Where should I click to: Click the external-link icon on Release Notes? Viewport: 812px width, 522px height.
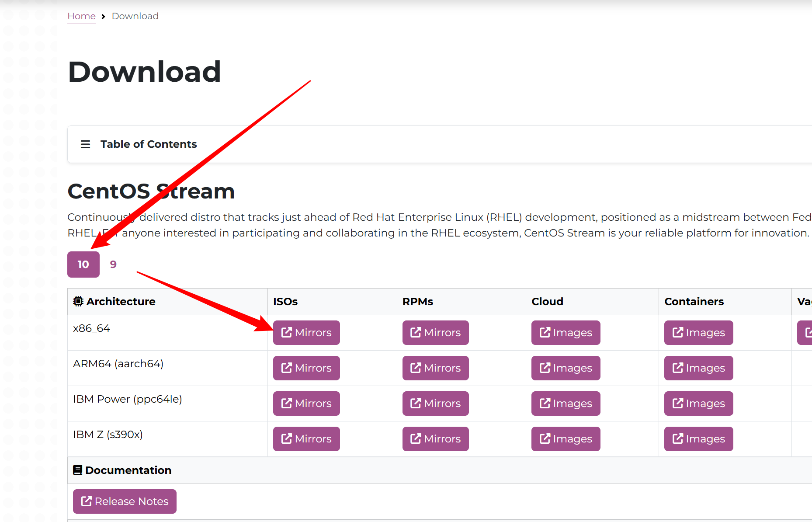(87, 501)
